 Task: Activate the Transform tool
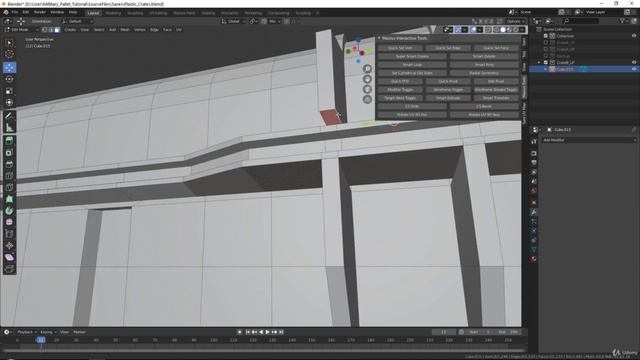coord(9,102)
